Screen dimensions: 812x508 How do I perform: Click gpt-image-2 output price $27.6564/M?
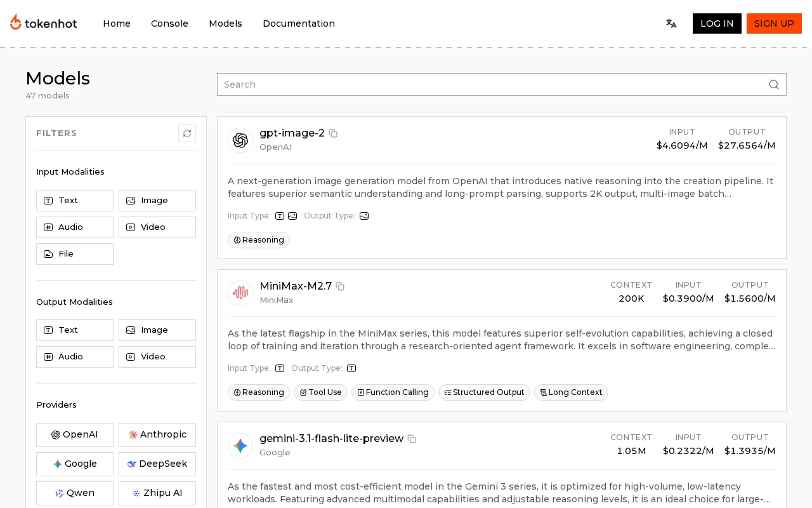click(747, 145)
